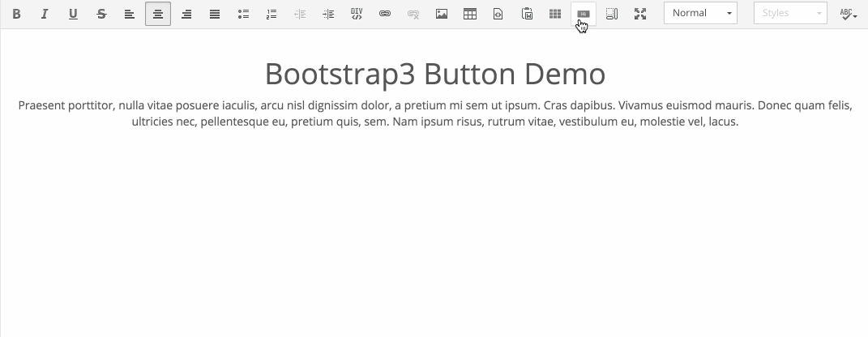Justify the paragraph text

pyautogui.click(x=215, y=14)
